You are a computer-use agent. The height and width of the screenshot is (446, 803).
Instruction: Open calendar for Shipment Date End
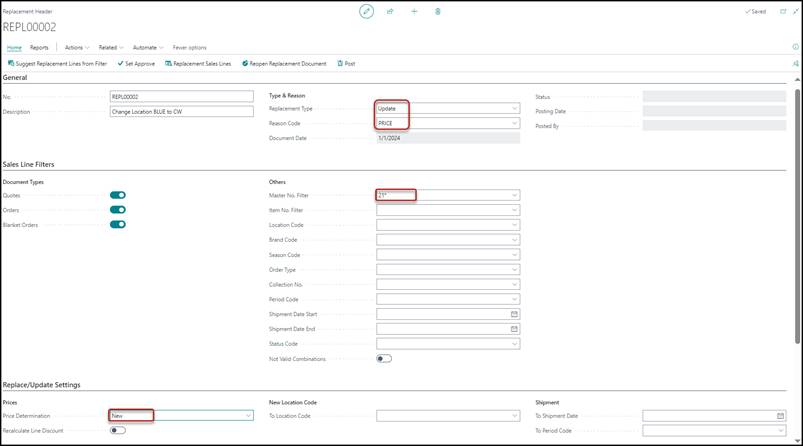514,329
